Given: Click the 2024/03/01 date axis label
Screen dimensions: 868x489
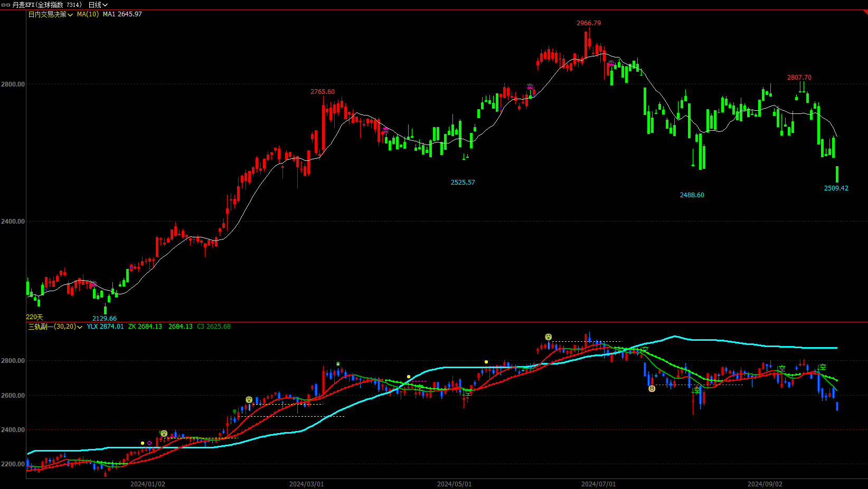Looking at the screenshot, I should pos(307,484).
